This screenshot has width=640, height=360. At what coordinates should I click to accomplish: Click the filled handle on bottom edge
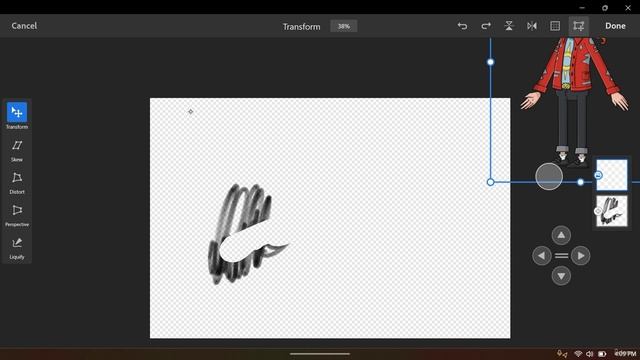click(x=580, y=182)
